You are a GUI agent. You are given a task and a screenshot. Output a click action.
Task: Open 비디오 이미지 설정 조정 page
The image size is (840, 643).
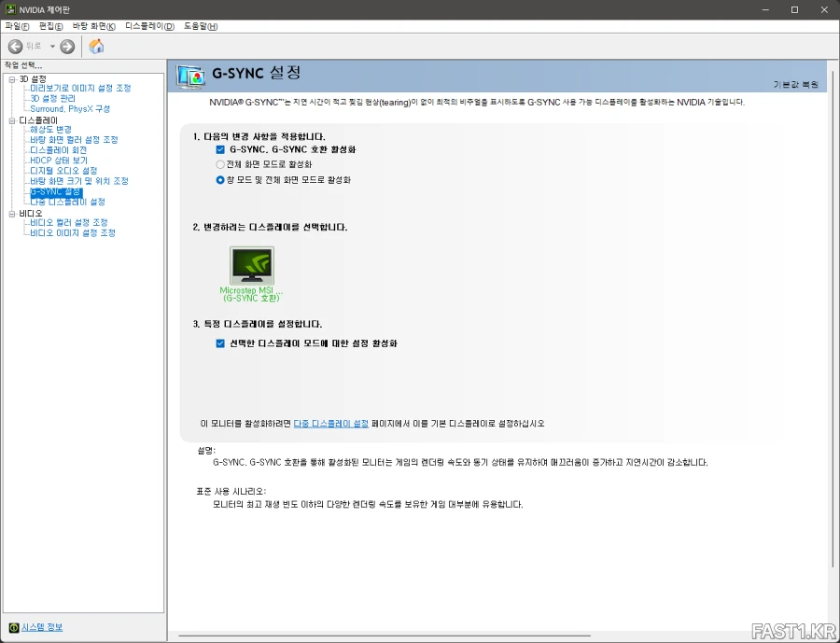pos(73,233)
